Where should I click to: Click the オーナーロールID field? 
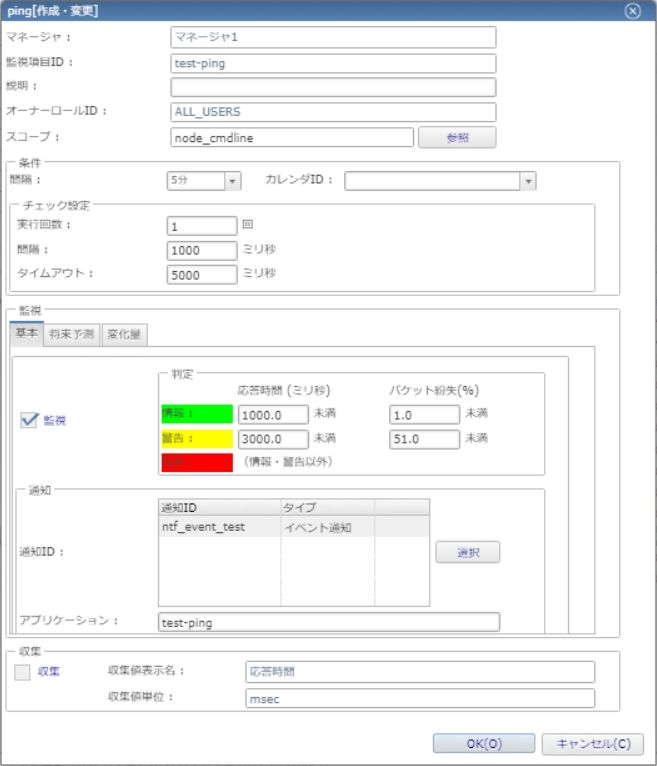[x=333, y=112]
